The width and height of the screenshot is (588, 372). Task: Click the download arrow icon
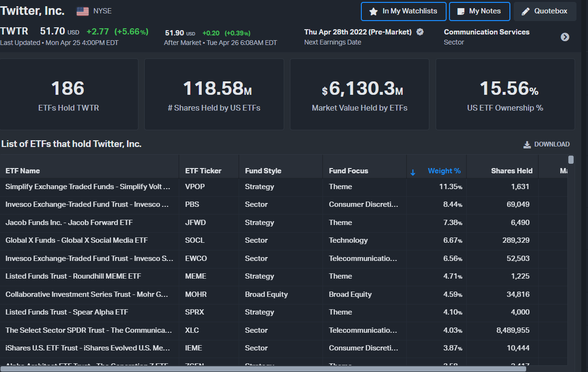[x=527, y=145]
